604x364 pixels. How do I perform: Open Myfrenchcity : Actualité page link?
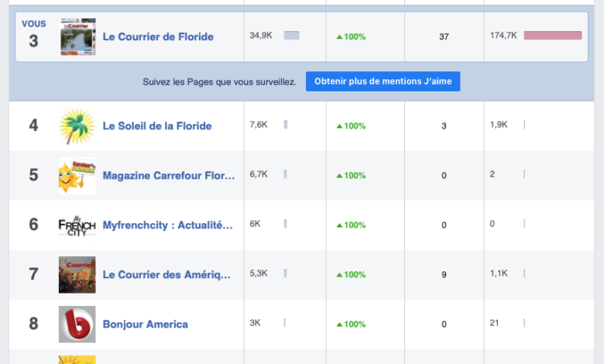[168, 225]
